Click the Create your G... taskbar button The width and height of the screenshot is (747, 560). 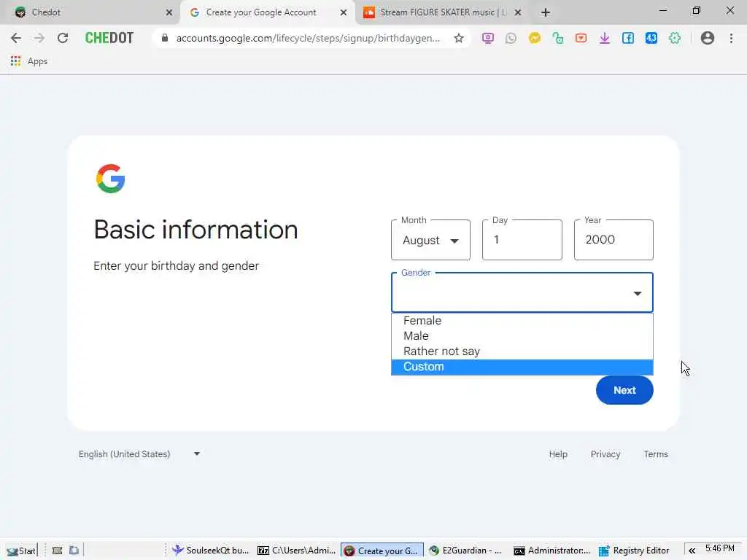click(382, 551)
